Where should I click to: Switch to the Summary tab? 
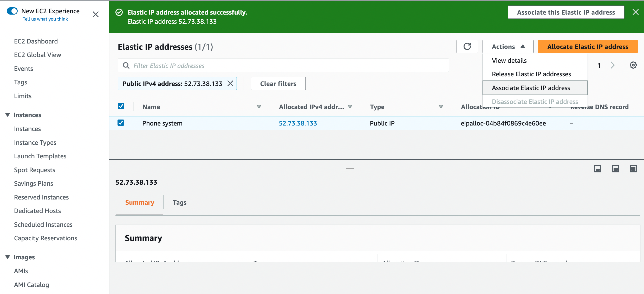tap(140, 202)
